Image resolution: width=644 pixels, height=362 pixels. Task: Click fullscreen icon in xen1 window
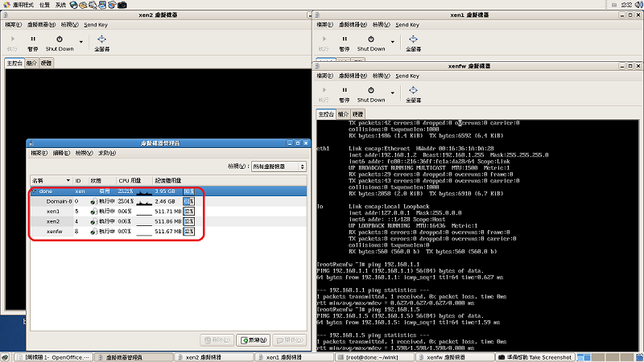413,43
